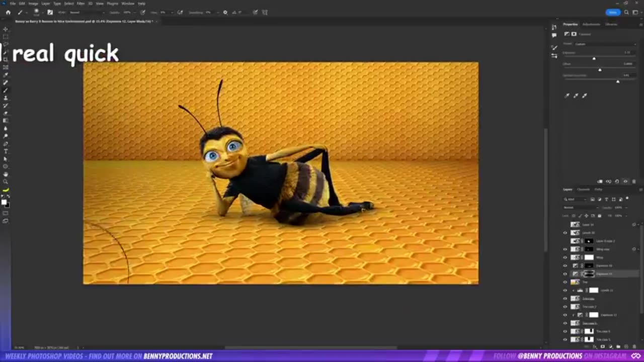Open the File menu

13,4
